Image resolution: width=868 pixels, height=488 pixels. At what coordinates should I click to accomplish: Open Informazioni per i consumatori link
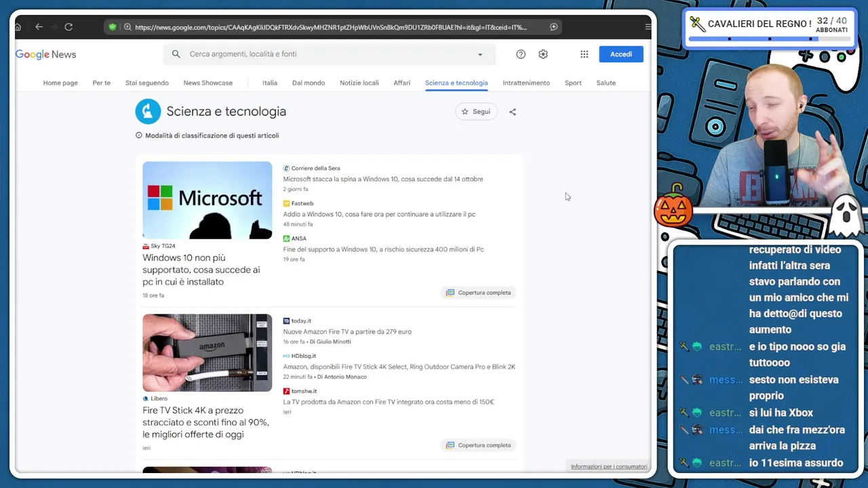[x=609, y=466]
